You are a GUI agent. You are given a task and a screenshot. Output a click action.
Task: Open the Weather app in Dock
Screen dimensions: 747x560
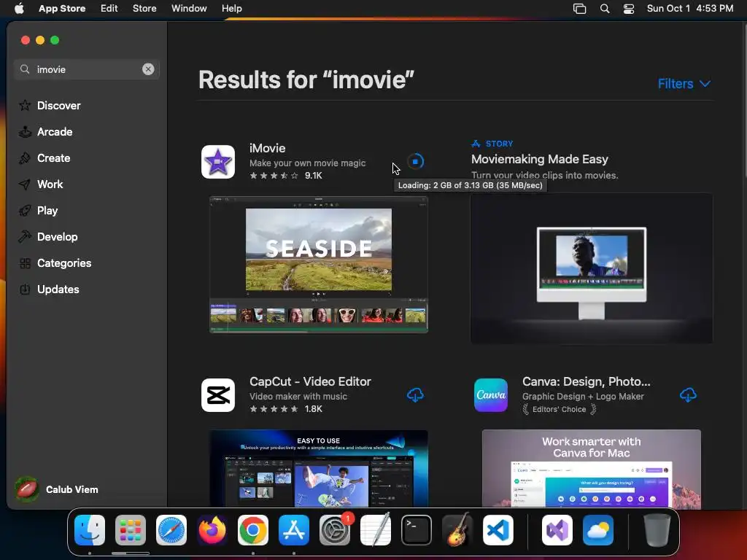[x=598, y=530]
